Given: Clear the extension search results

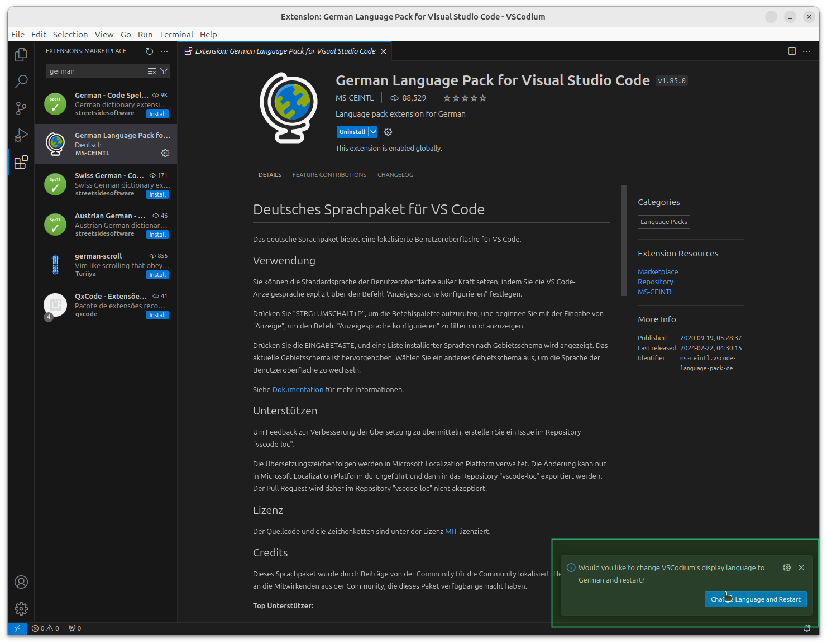Looking at the screenshot, I should (151, 71).
